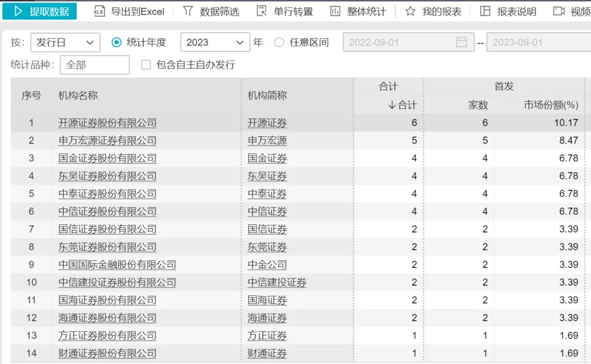
Task: Click the 2023-09-01 end date field
Action: [x=539, y=42]
